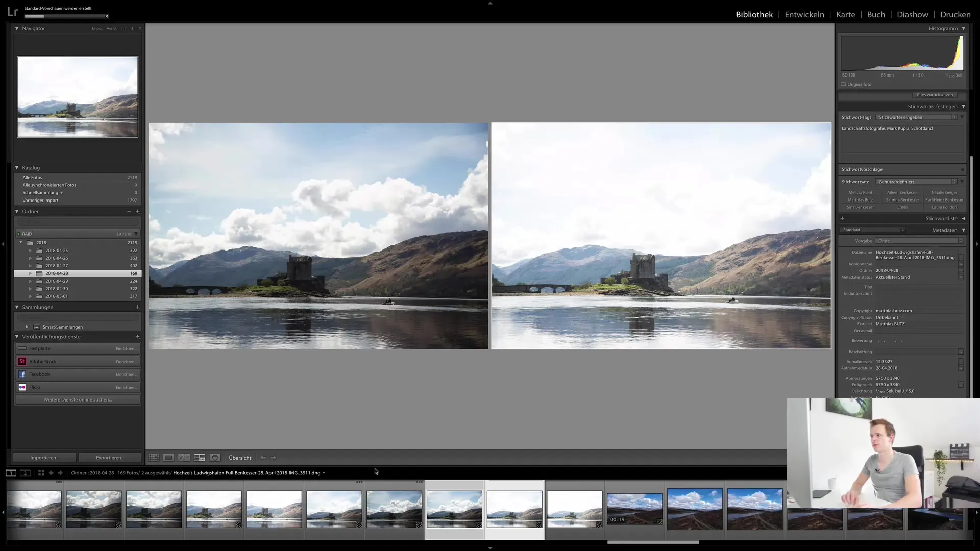This screenshot has width=980, height=551.
Task: Add a new folder with Ordner plus icon
Action: coord(137,211)
